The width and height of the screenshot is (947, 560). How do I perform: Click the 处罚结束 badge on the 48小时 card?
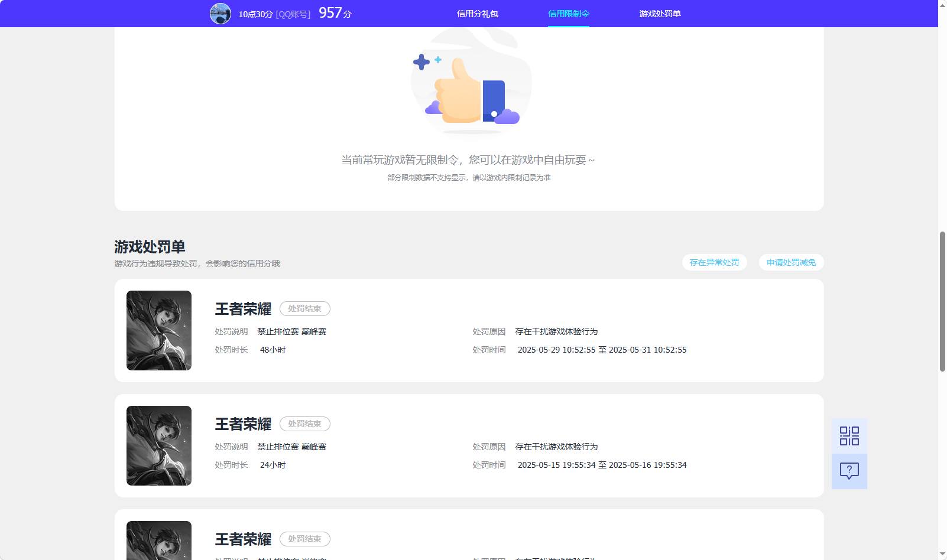[x=305, y=308]
